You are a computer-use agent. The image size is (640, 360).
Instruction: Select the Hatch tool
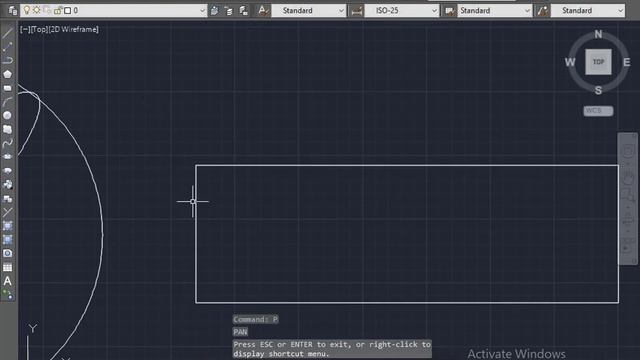coord(7,226)
